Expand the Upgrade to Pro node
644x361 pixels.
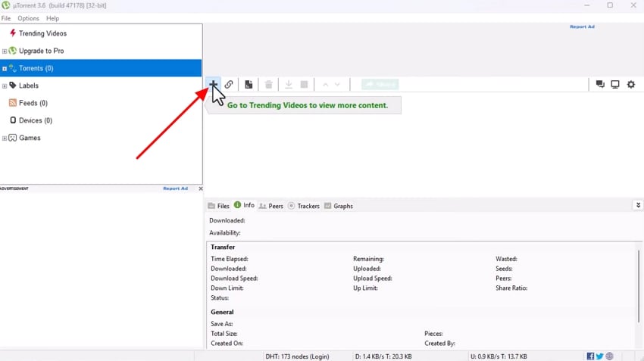pos(5,51)
